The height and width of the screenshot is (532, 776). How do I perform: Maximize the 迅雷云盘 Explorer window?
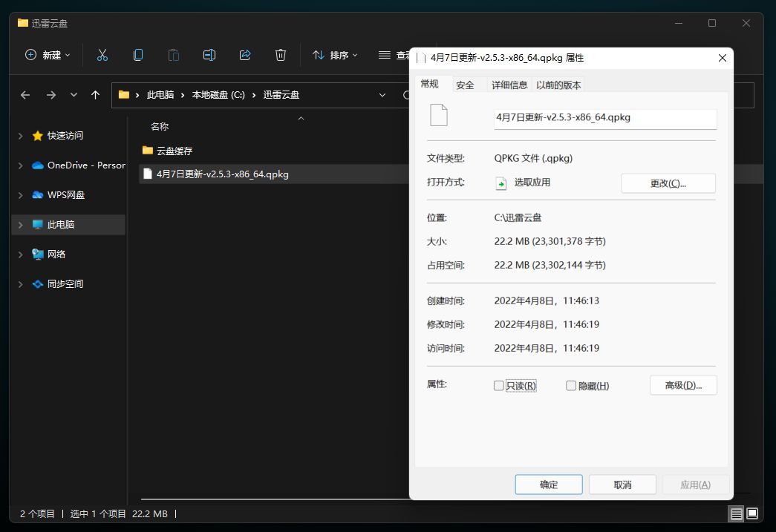coord(712,23)
